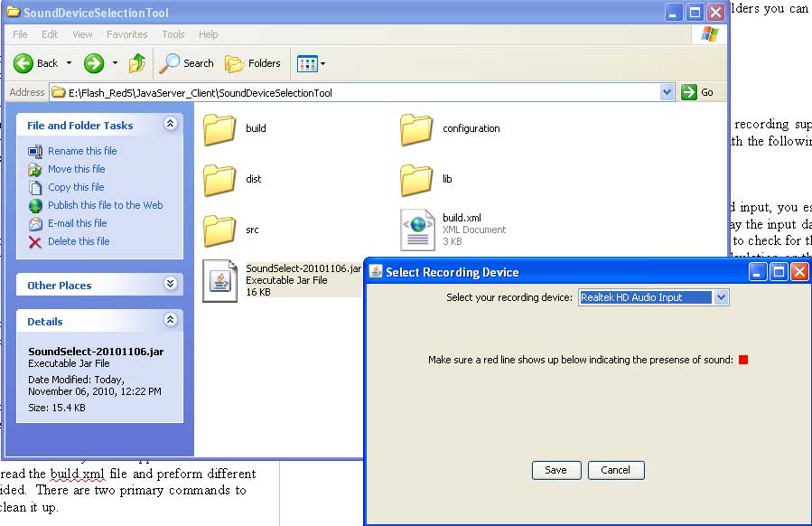Save the selected recording device
The width and height of the screenshot is (812, 526).
pyautogui.click(x=555, y=470)
